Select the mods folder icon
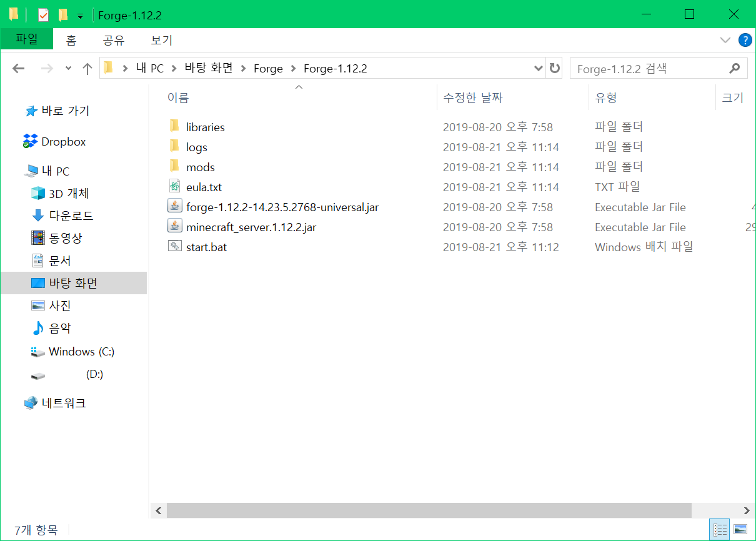 tap(174, 167)
